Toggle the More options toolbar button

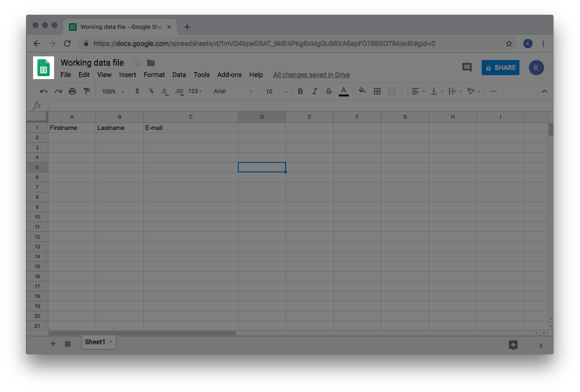click(494, 91)
